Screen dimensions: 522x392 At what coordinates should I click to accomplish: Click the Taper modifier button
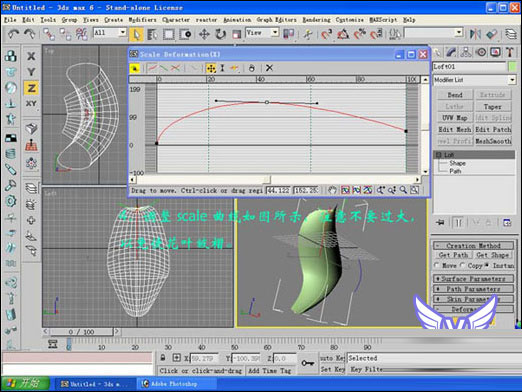(493, 107)
